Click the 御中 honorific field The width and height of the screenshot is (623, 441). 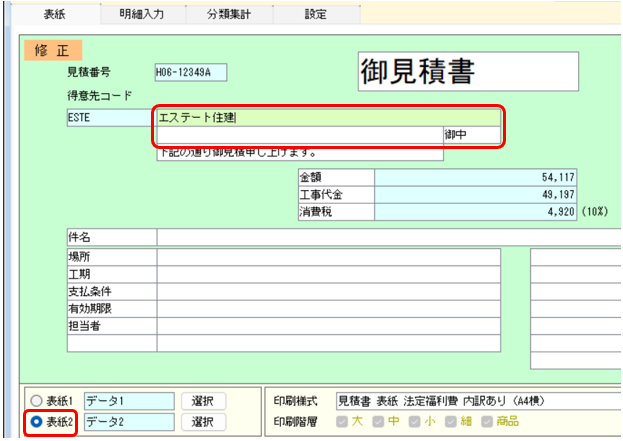[x=472, y=135]
